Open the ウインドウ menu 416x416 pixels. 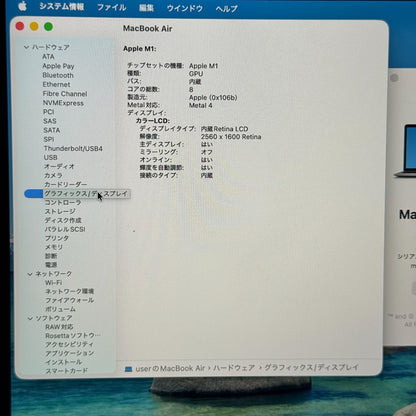[185, 8]
